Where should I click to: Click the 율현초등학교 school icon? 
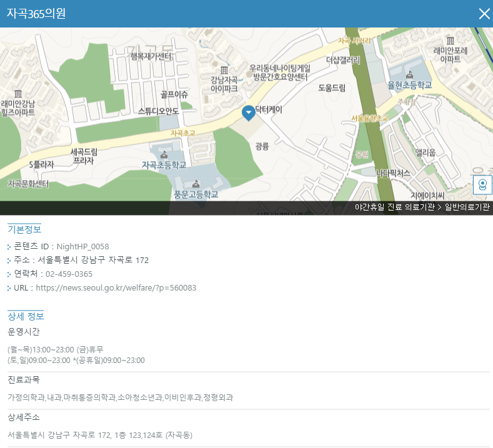[409, 75]
